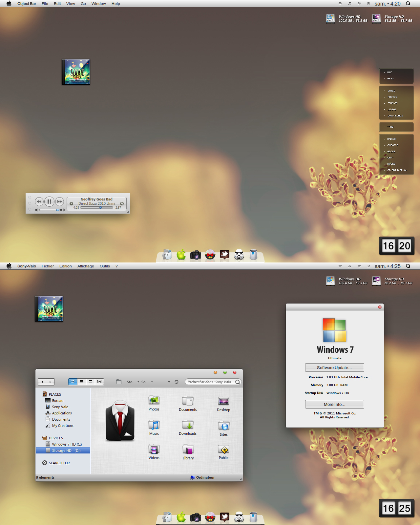Open Spotlight search in the Object Bar menu bar
This screenshot has height=525, width=420.
point(408,4)
